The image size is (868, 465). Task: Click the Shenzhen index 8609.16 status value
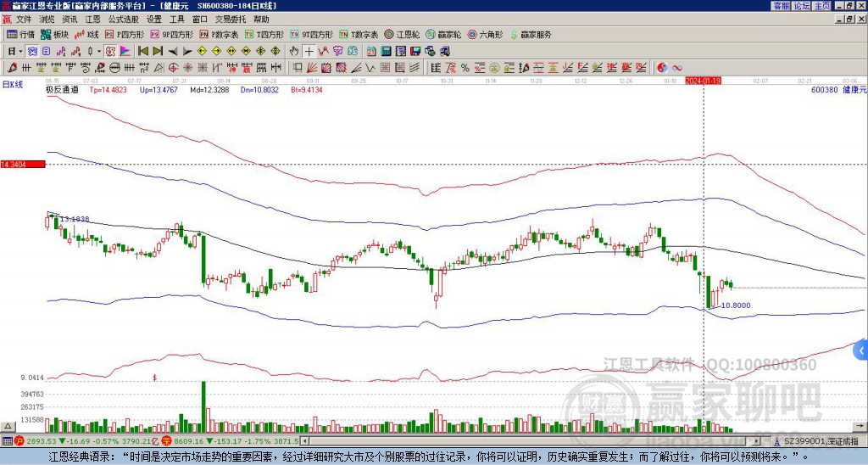click(x=189, y=441)
